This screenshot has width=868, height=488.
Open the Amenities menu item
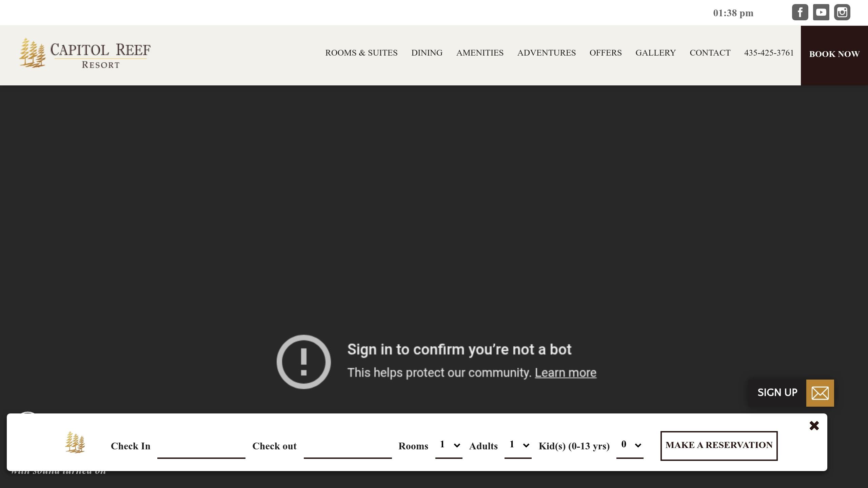(x=480, y=53)
